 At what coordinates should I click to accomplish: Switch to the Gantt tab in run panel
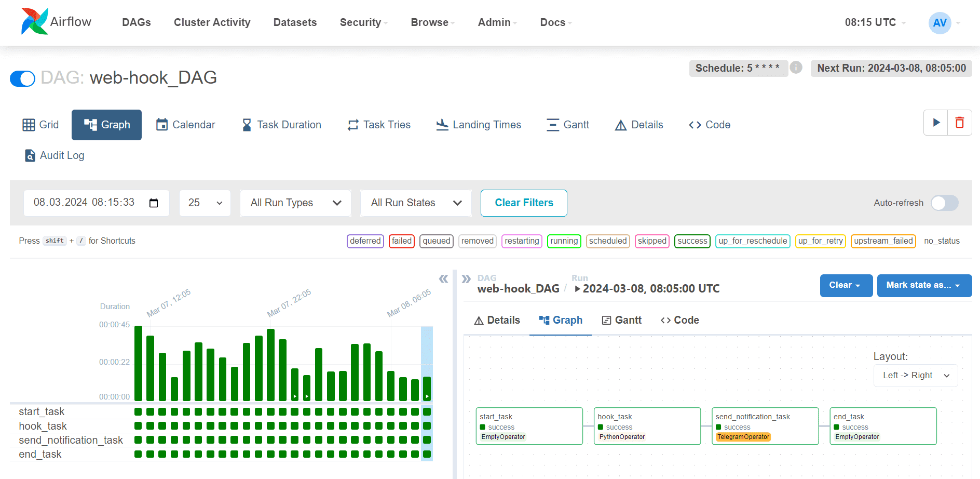tap(622, 320)
